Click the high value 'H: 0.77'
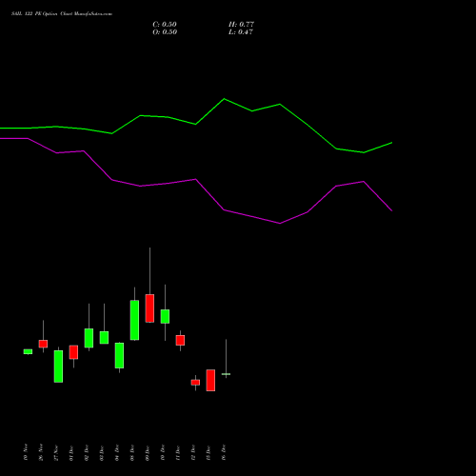The height and width of the screenshot is (476, 476). click(x=241, y=25)
